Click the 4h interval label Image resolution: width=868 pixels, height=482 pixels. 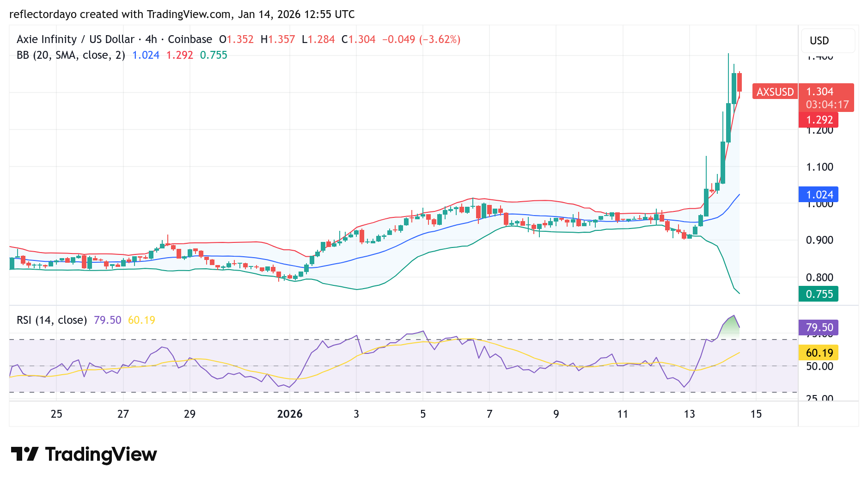pyautogui.click(x=151, y=39)
